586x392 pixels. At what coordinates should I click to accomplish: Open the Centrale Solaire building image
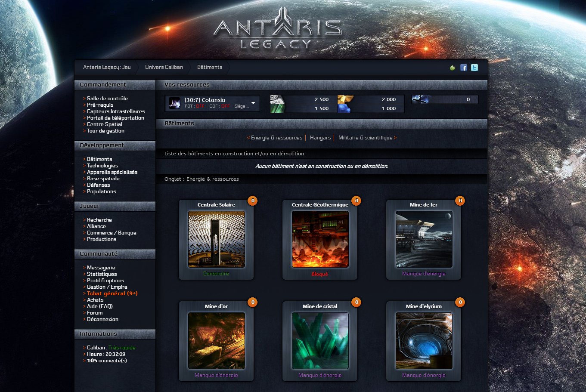tap(216, 239)
